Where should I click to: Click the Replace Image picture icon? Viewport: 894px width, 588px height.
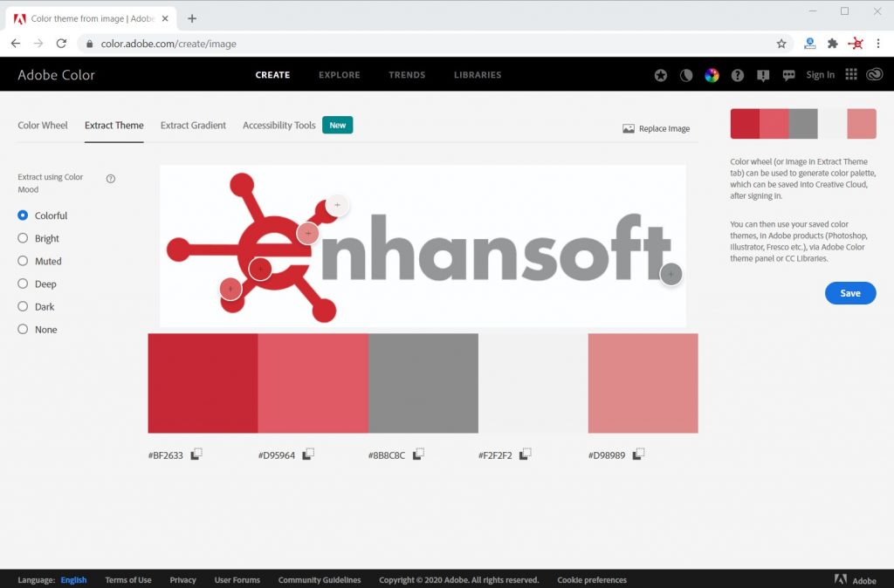629,129
